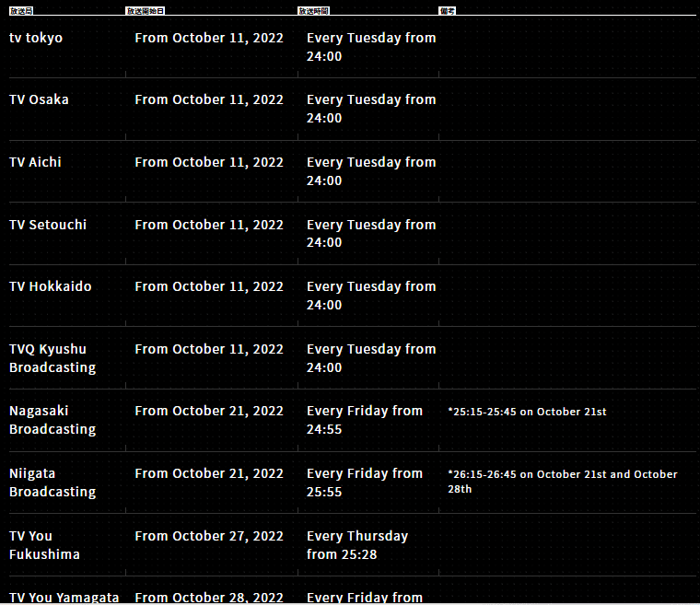This screenshot has height=605, width=700.
Task: Click Nagasaki Broadcasting station name
Action: point(52,420)
